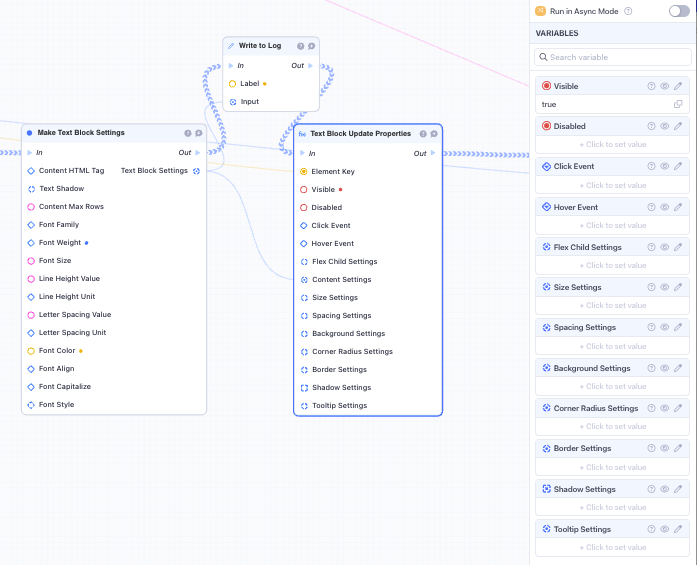Click the Text Block Settings output pin
The height and width of the screenshot is (565, 697).
tap(197, 171)
